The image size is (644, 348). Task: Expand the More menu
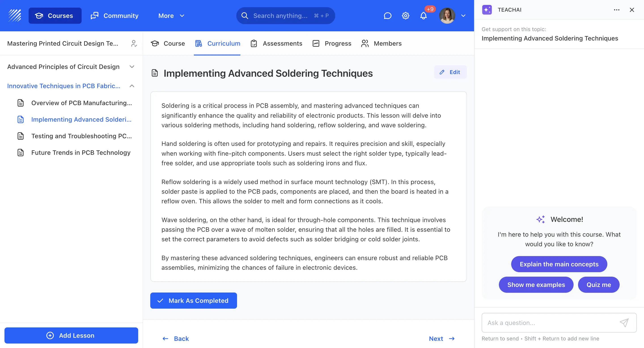tap(172, 16)
